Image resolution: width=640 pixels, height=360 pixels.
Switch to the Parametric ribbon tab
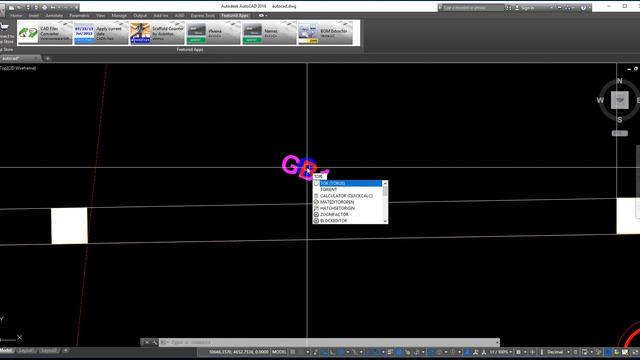pyautogui.click(x=79, y=16)
